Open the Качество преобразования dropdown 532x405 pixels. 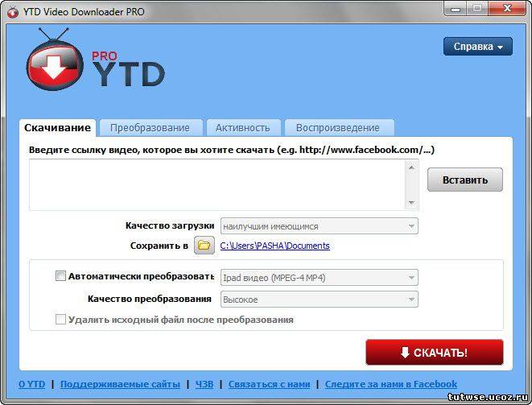319,300
